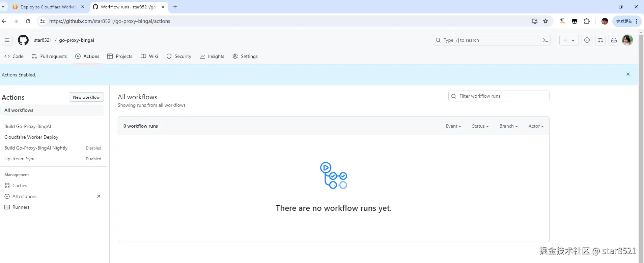Click the install app icon in address bar

coord(535,21)
